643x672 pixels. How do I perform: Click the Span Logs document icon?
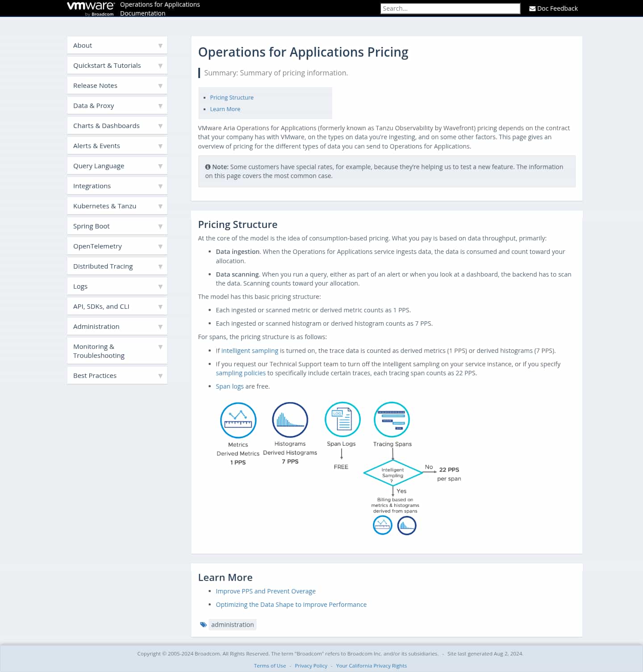(x=342, y=419)
